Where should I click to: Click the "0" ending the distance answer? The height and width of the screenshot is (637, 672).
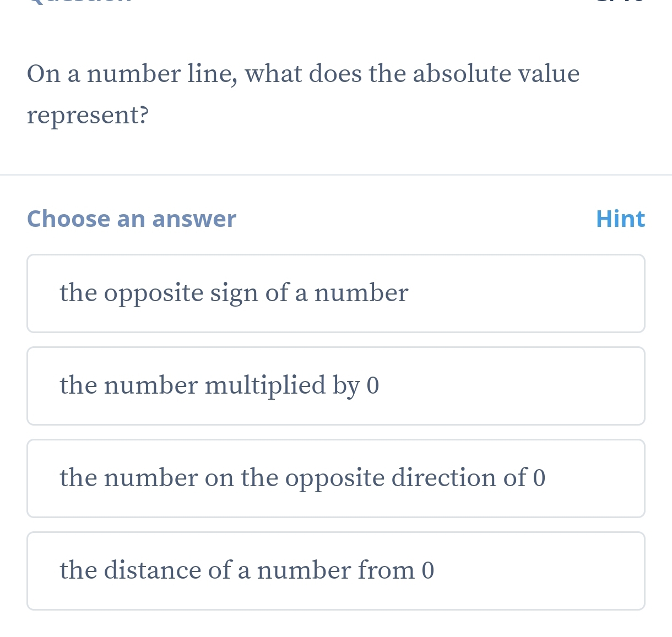[428, 570]
